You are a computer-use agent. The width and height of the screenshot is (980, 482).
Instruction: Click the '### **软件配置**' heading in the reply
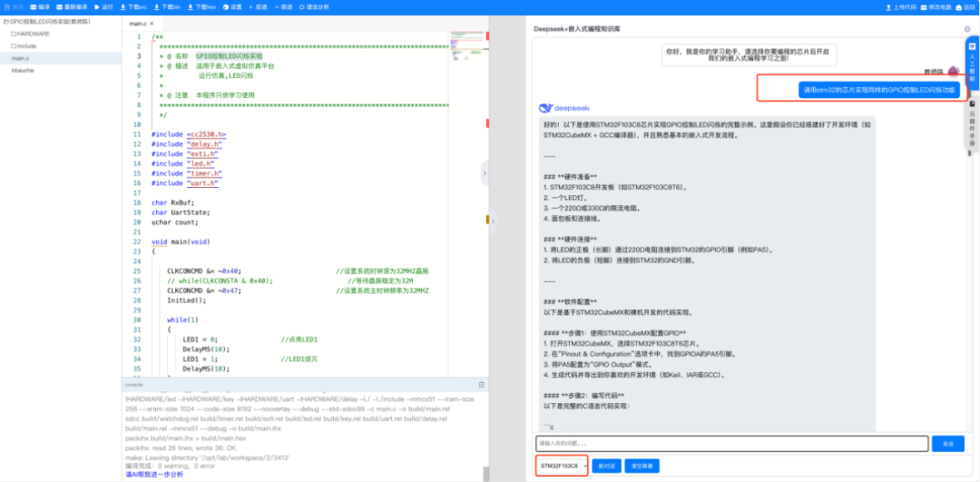point(570,302)
